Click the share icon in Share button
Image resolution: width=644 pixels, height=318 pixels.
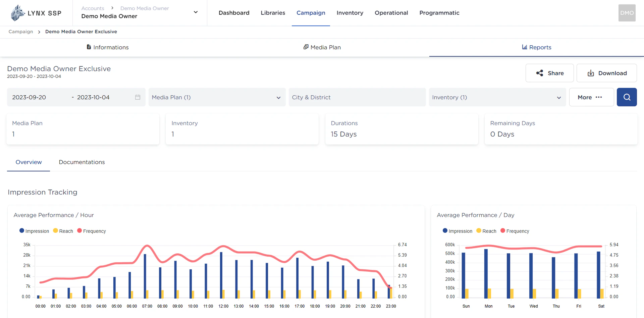click(x=539, y=73)
